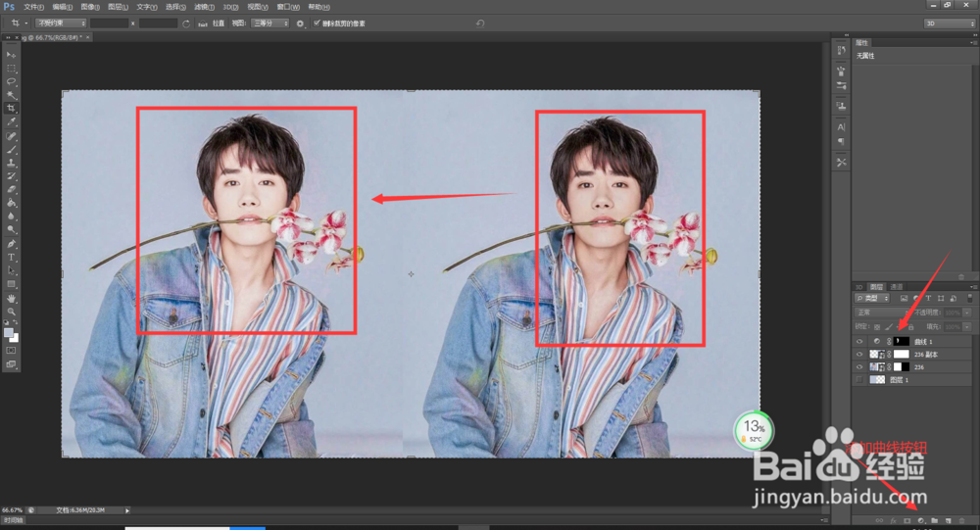This screenshot has height=530, width=980.
Task: Select the Brush tool
Action: [x=11, y=149]
